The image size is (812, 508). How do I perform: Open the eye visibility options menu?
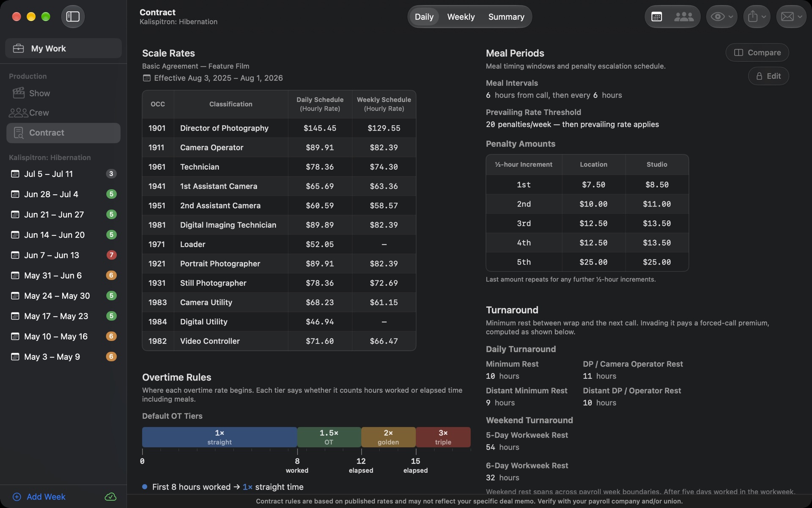[721, 17]
